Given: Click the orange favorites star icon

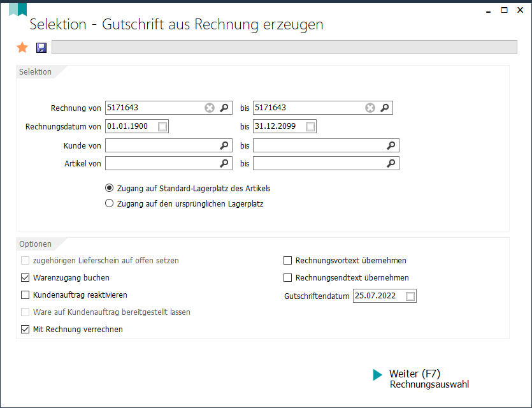Looking at the screenshot, I should (x=22, y=48).
